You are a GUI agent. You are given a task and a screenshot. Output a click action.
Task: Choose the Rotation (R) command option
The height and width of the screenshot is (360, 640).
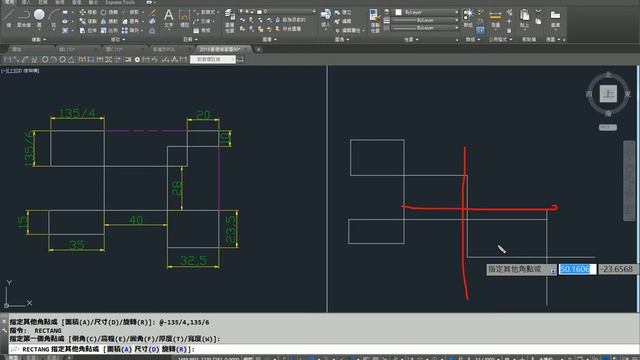pyautogui.click(x=174, y=349)
